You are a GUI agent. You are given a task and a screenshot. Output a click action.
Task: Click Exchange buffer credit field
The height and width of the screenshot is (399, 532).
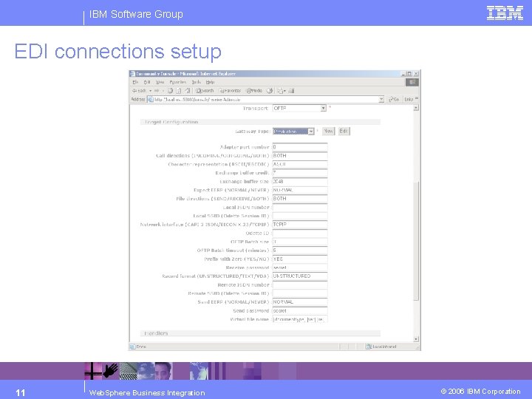click(x=300, y=173)
